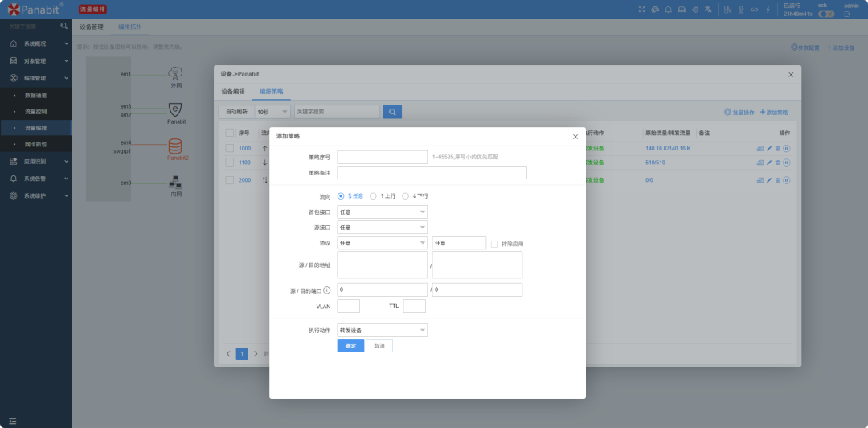Open the theme palette icon
Screen dimensions: 868x428
pyautogui.click(x=656, y=10)
